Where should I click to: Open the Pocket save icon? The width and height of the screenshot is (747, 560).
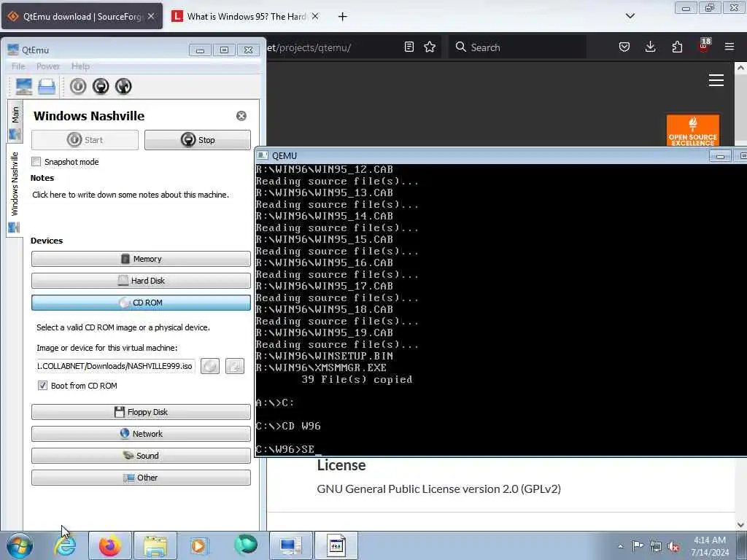click(624, 47)
